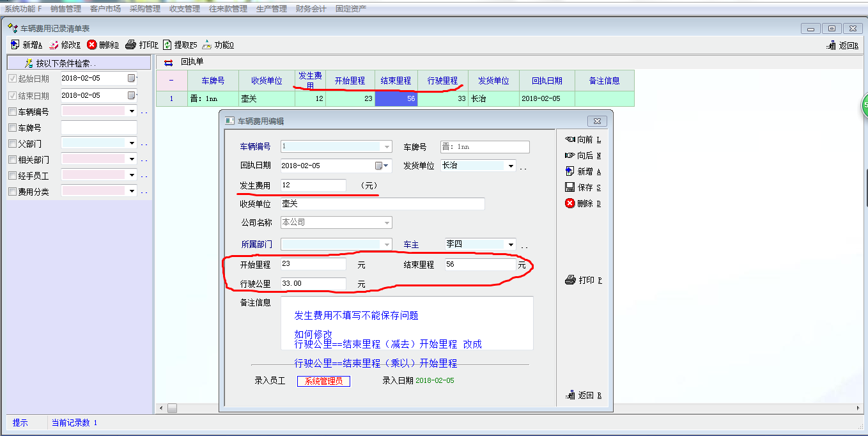
Task: Tick the 经手员工 filter checkbox
Action: point(12,175)
